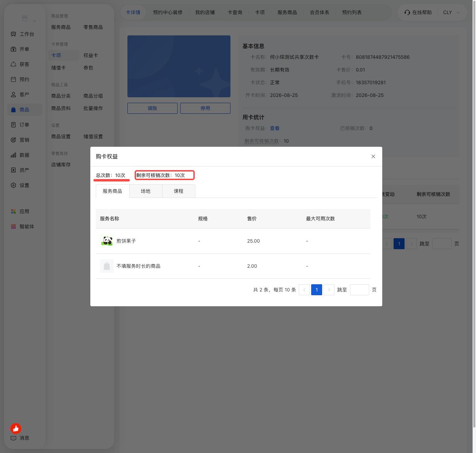Open the 消息 message icon
Screen dimensions: 476x453
(x=13, y=438)
